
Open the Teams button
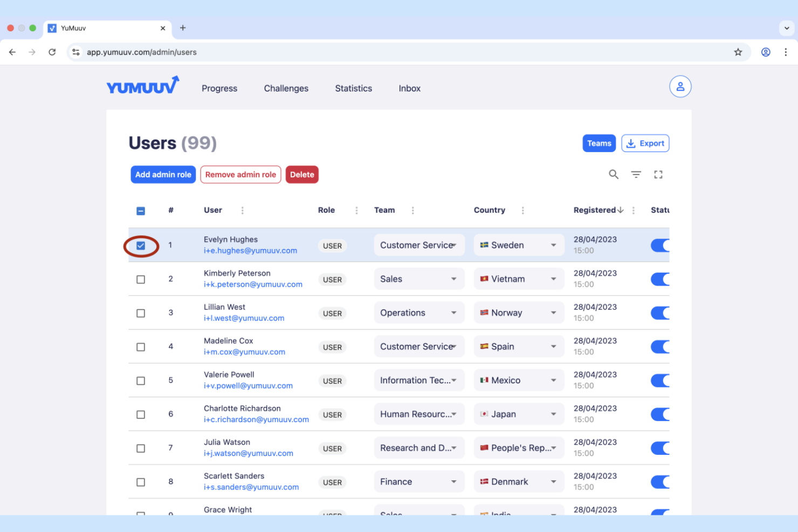pyautogui.click(x=599, y=143)
